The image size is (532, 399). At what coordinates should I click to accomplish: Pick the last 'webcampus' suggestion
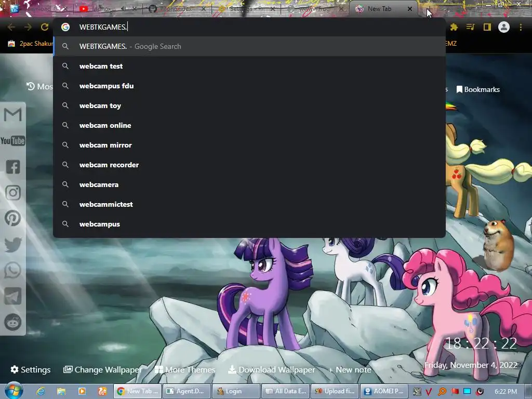(249, 224)
